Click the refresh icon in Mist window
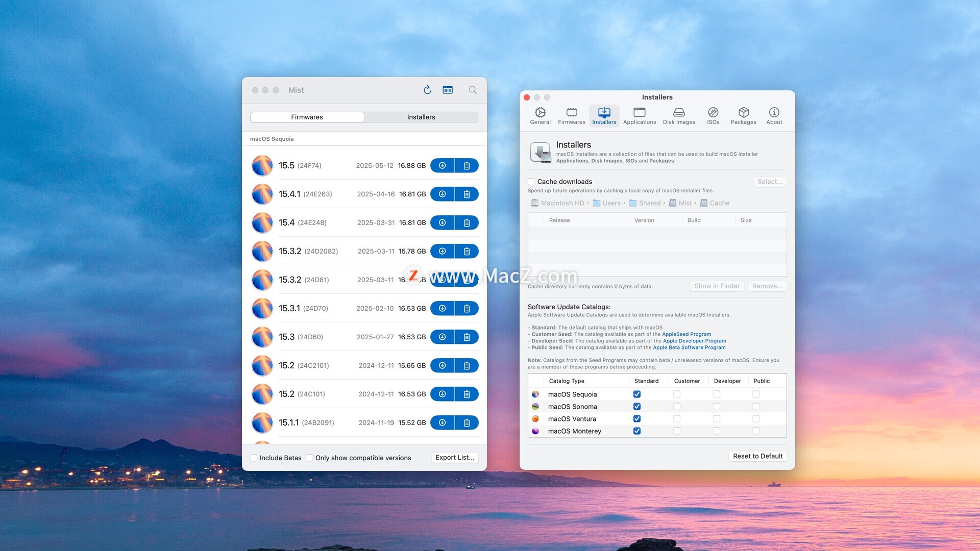The image size is (980, 551). pos(427,90)
